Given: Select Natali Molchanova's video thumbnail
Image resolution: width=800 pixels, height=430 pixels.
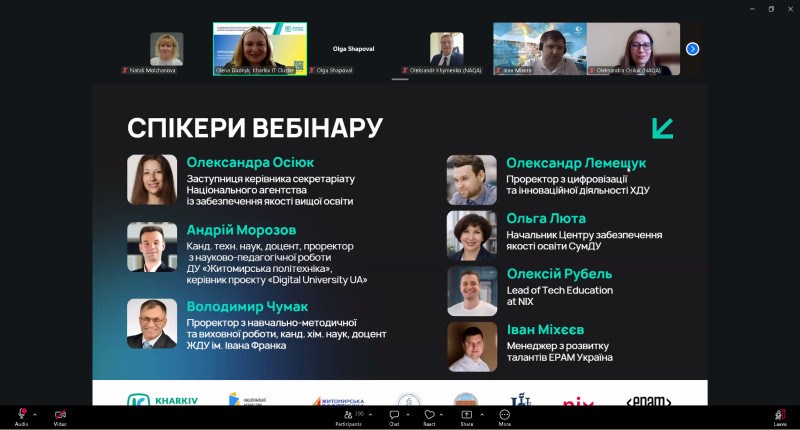Looking at the screenshot, I should click(166, 49).
